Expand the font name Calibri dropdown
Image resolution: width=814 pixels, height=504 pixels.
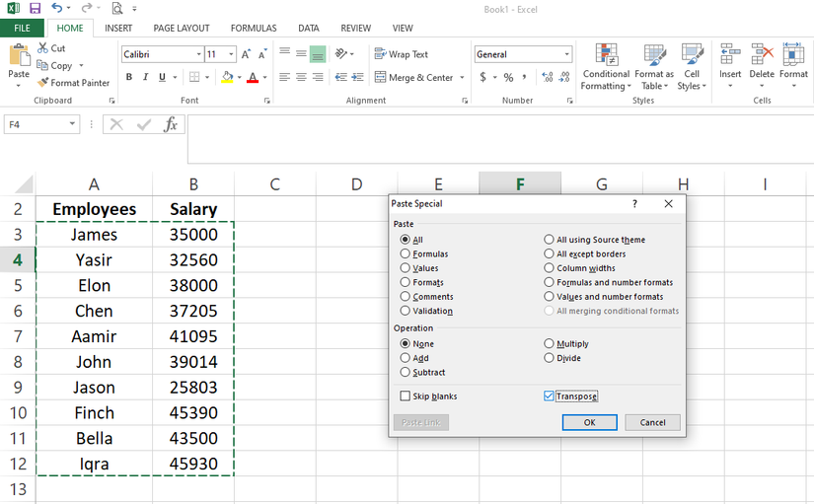coord(198,55)
